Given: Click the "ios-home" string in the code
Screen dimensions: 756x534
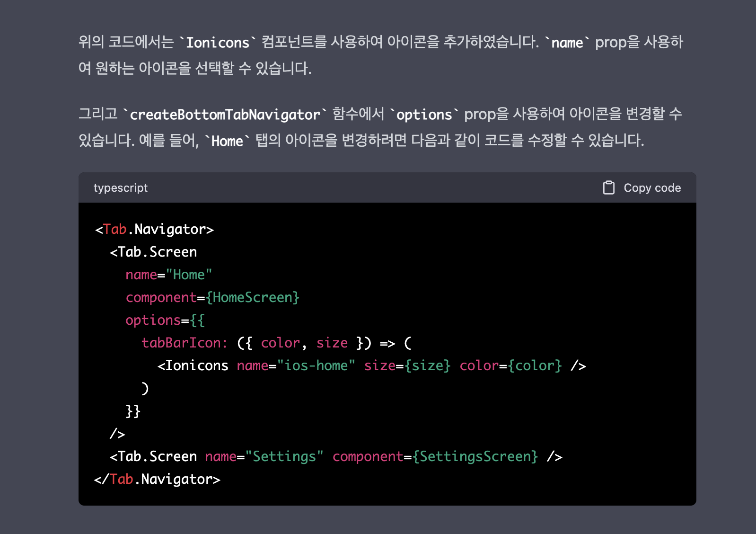Looking at the screenshot, I should point(316,366).
